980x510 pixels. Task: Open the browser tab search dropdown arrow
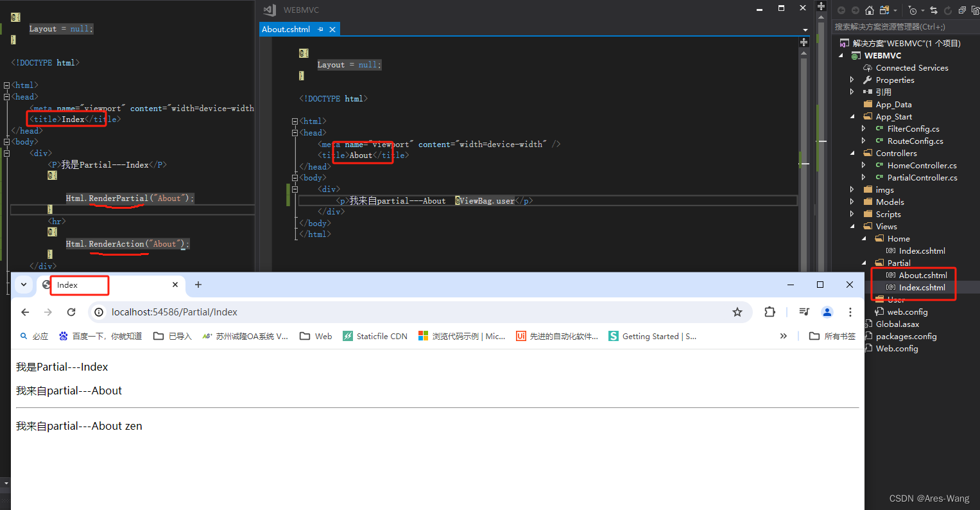pyautogui.click(x=24, y=285)
